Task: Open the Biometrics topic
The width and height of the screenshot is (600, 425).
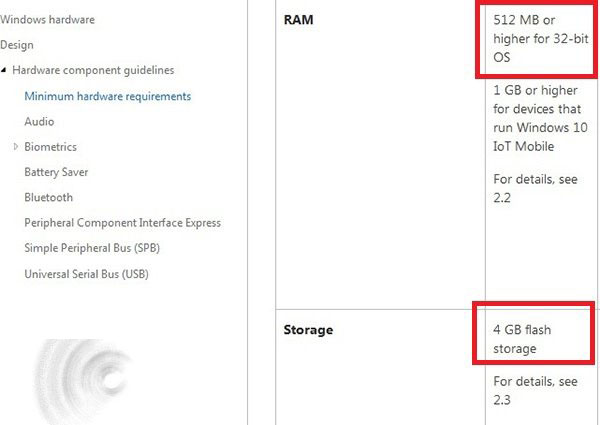Action: coord(50,147)
